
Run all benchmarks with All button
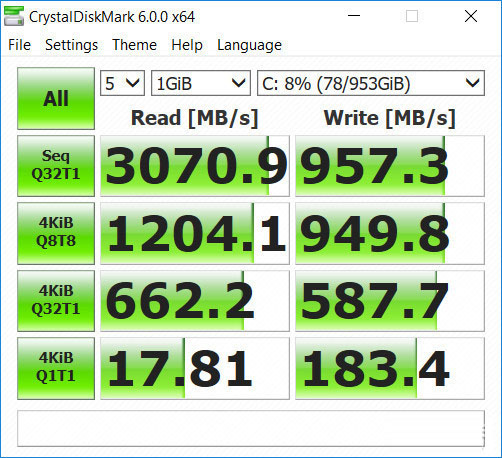56,98
